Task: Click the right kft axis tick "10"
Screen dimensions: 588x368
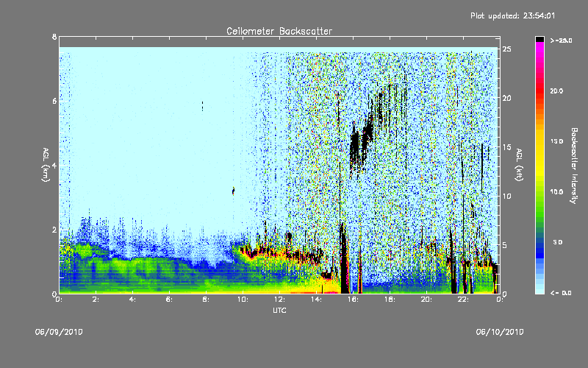Action: pos(506,196)
